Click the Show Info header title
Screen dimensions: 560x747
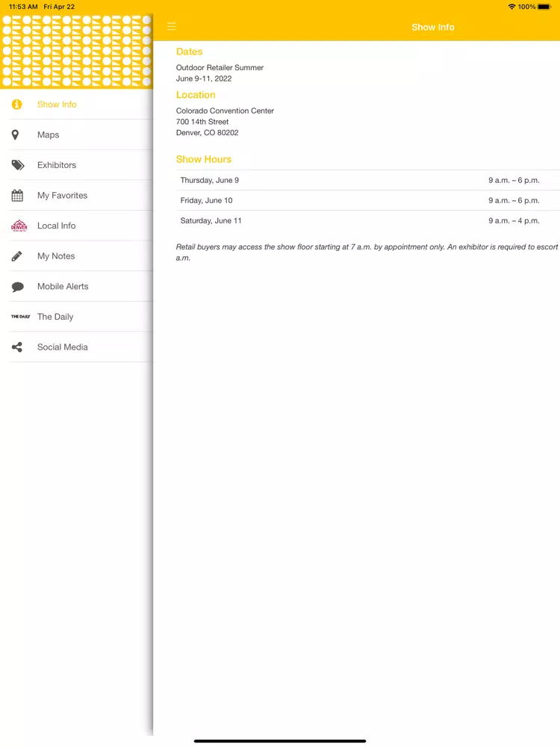[x=433, y=27]
